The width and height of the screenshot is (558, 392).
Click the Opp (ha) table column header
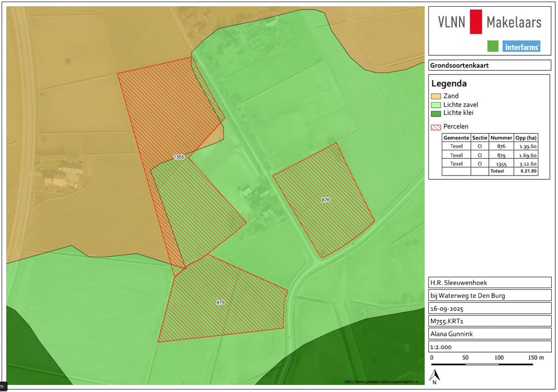point(526,138)
